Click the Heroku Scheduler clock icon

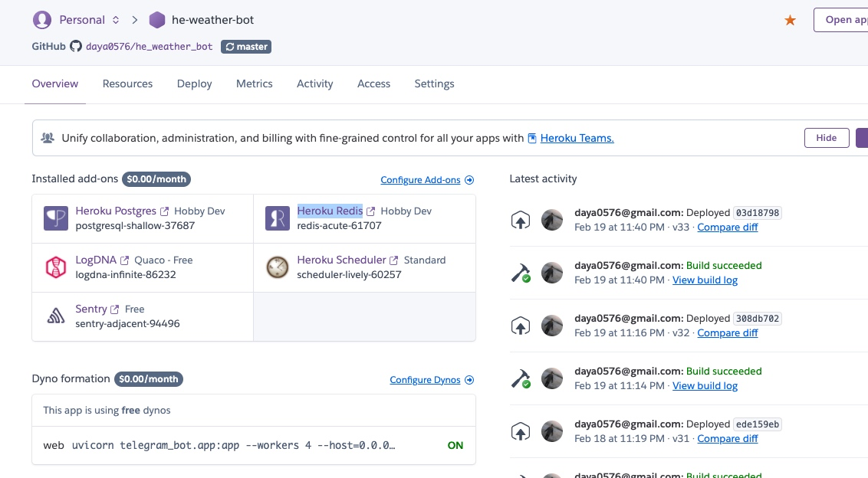[278, 267]
